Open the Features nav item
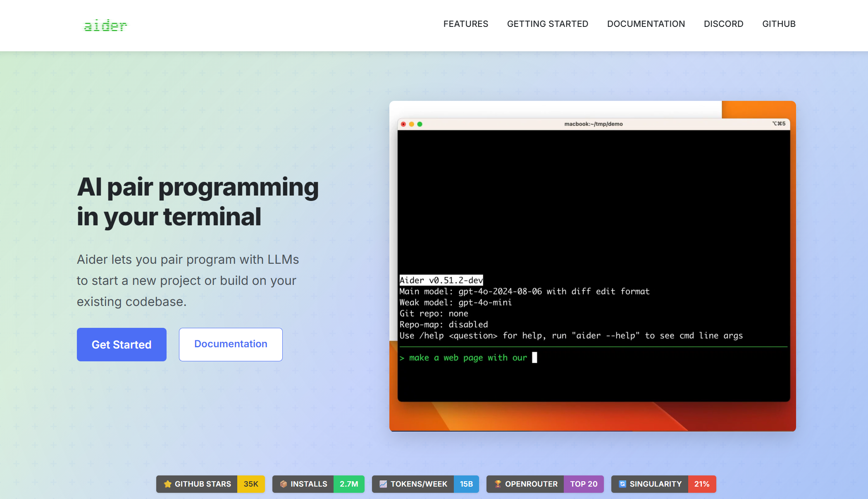868x499 pixels. pos(466,24)
